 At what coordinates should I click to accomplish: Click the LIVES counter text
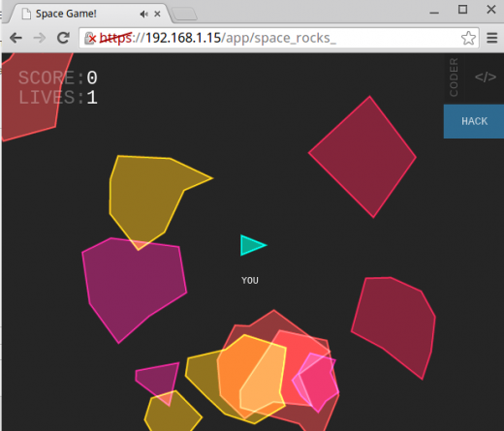[57, 97]
